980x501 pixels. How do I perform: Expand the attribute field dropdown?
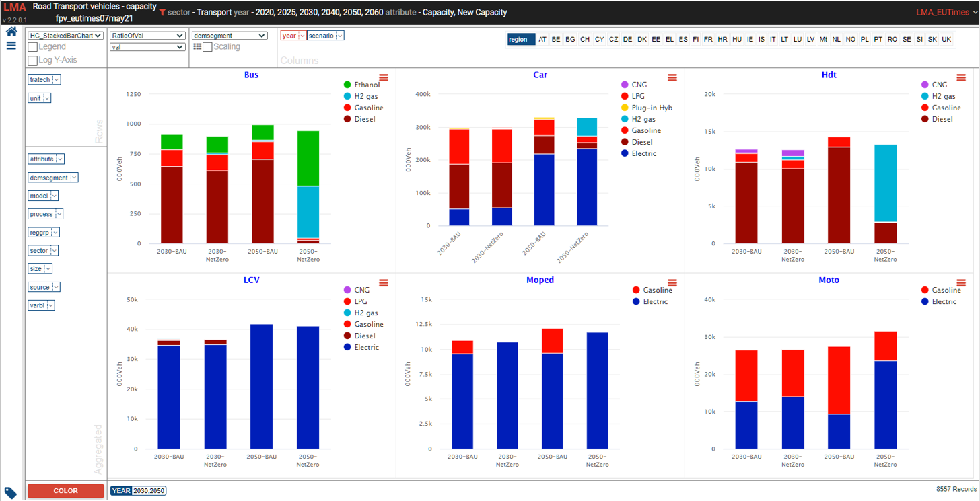coord(60,159)
